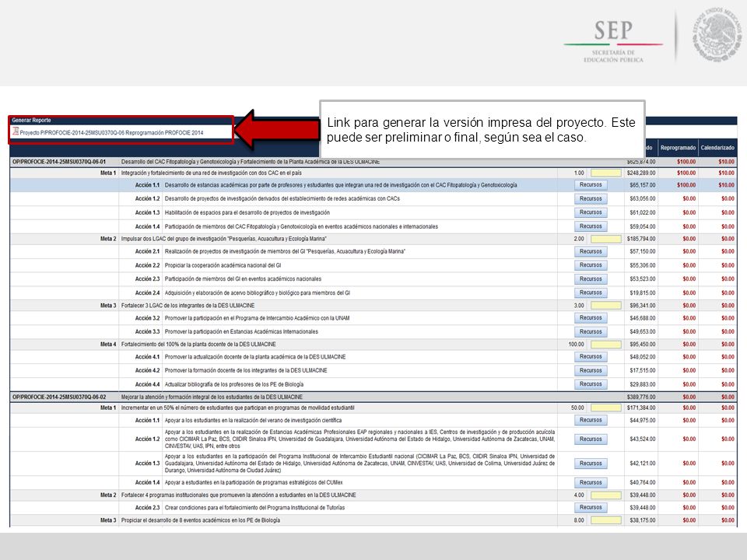The width and height of the screenshot is (747, 560).
Task: Click yellow field beside 2.00 for 'Impulsar dos LGAC' meta
Action: pyautogui.click(x=606, y=239)
